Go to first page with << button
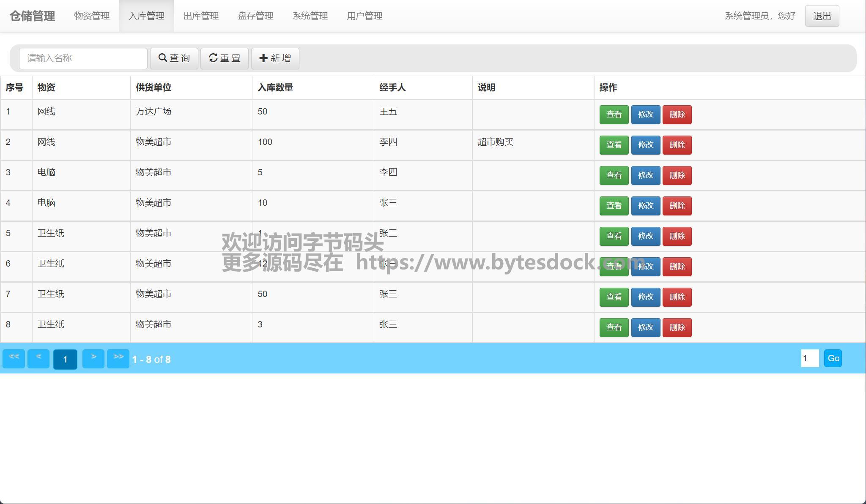This screenshot has height=504, width=866. (14, 359)
